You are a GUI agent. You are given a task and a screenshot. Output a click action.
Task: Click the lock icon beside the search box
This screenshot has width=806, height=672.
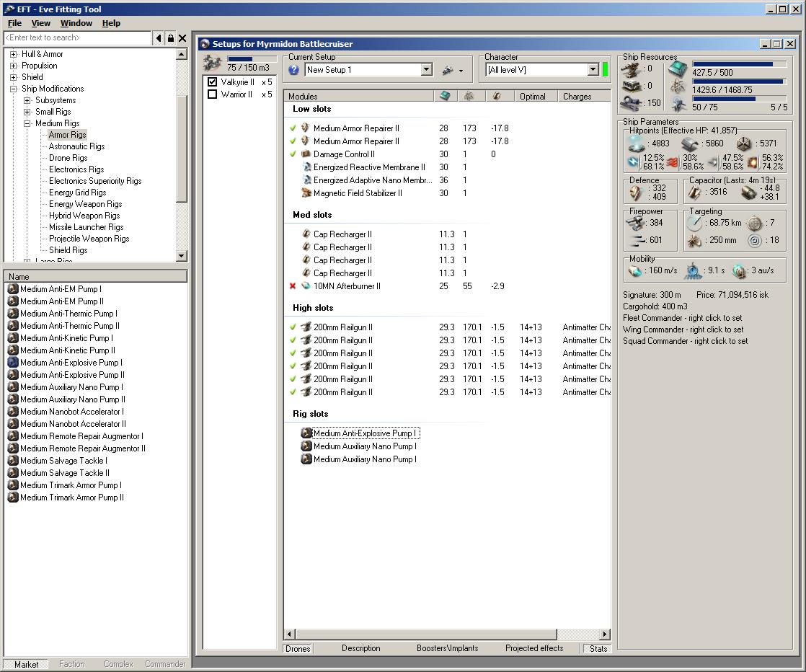pyautogui.click(x=170, y=38)
